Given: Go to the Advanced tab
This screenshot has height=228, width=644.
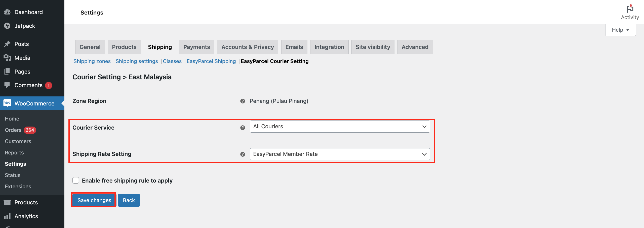Looking at the screenshot, I should (415, 47).
